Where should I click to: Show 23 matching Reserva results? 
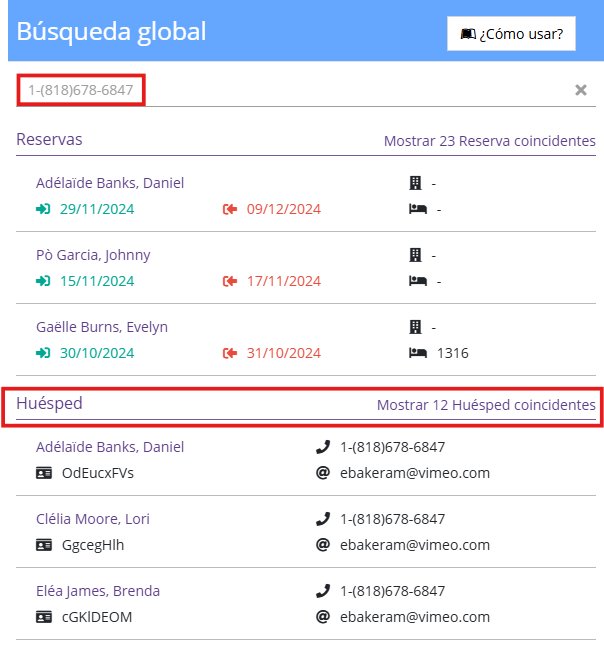(x=489, y=141)
